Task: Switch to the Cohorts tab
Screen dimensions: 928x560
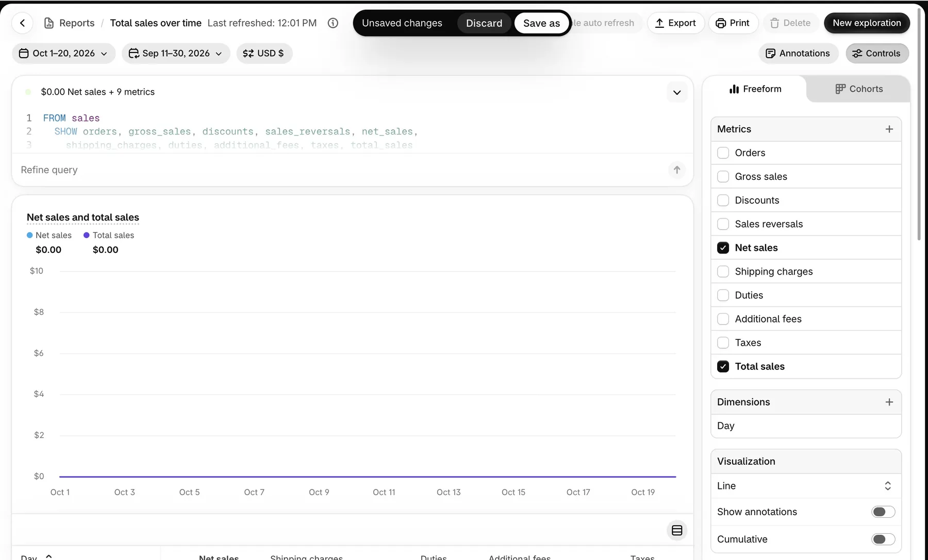Action: point(859,89)
